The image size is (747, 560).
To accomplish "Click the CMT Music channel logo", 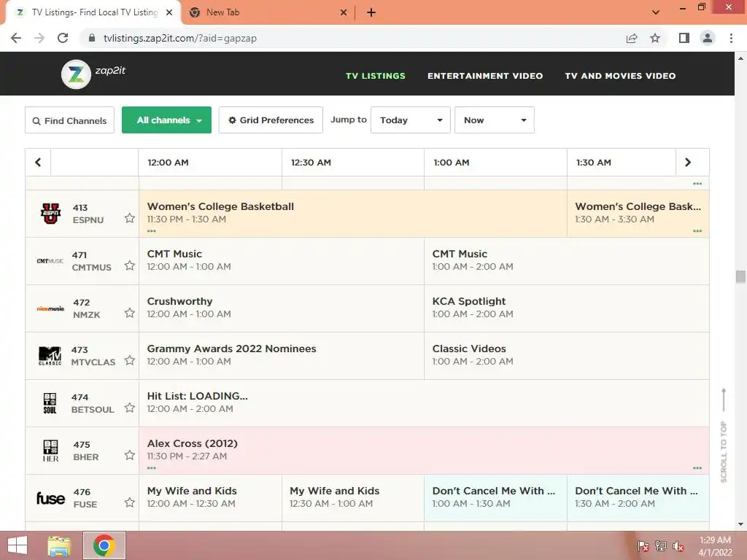I will [x=50, y=261].
